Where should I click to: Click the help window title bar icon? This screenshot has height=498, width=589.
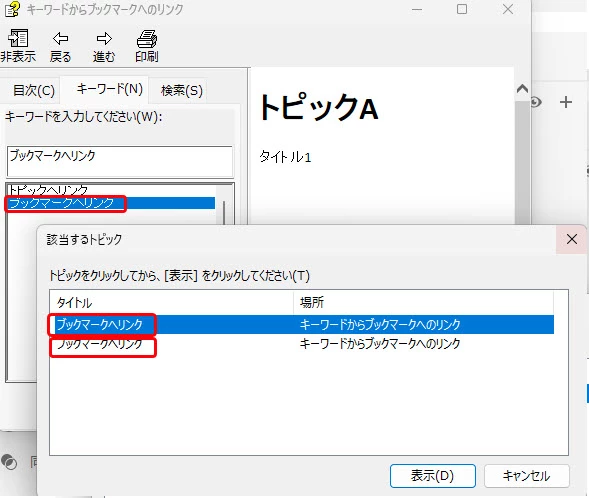click(x=12, y=9)
